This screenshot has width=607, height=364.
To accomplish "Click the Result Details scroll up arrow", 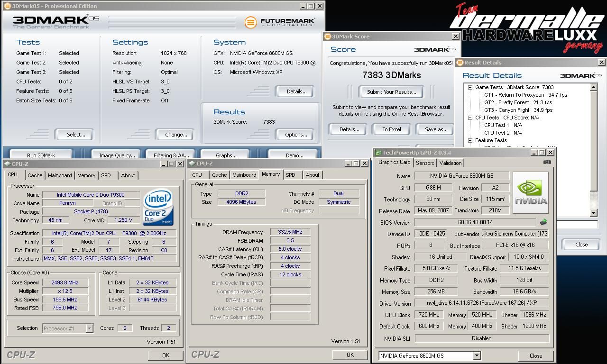I will pos(594,87).
